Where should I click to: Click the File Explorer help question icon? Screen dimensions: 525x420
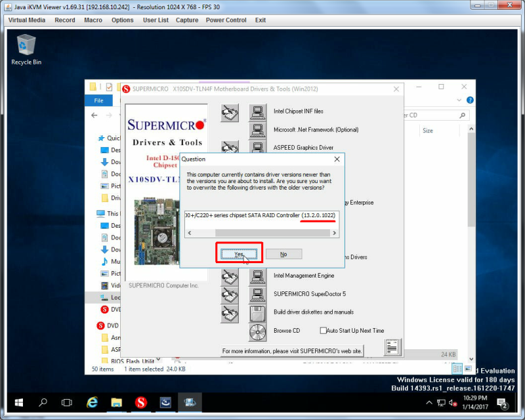pyautogui.click(x=470, y=100)
